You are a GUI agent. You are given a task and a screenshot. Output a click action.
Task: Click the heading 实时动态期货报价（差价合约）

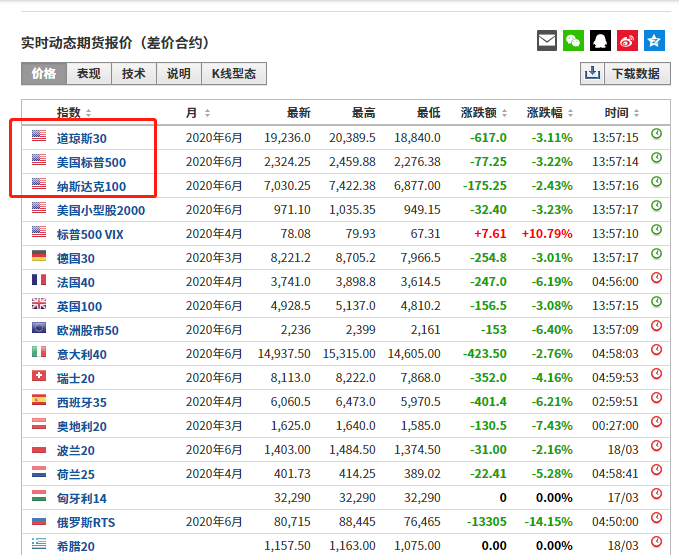point(116,43)
